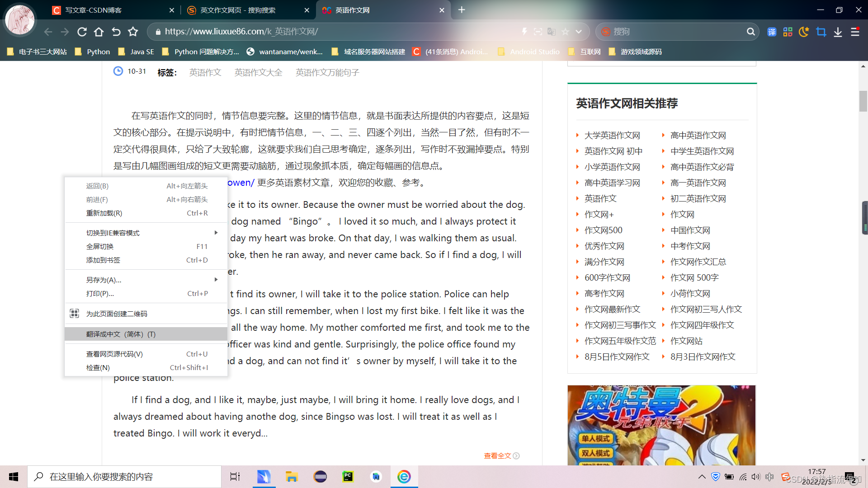Choose 打印(P)... menu item
The width and height of the screenshot is (868, 488).
click(146, 294)
